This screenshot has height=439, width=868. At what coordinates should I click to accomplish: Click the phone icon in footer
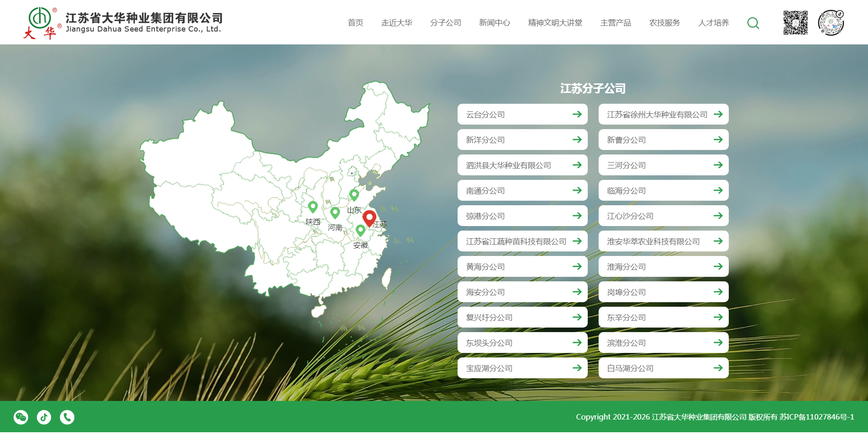tap(67, 417)
